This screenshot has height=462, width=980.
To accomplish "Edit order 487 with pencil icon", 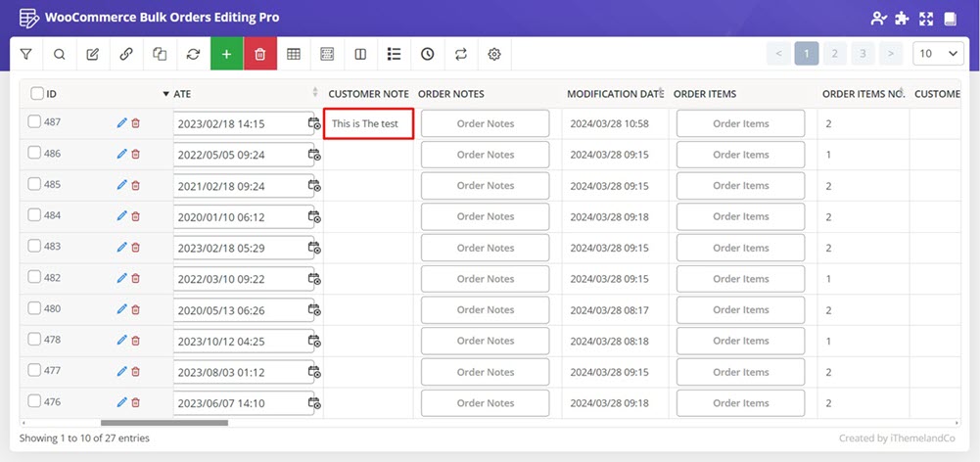I will (x=121, y=123).
